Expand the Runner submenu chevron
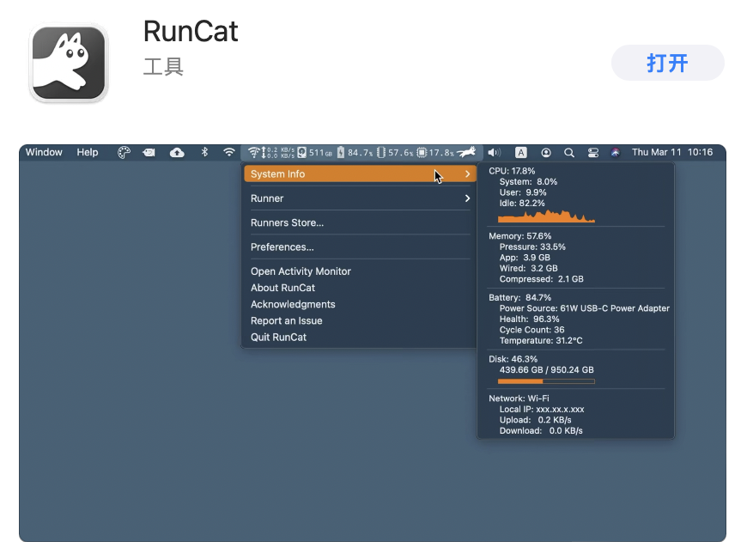This screenshot has width=747, height=560. click(467, 198)
